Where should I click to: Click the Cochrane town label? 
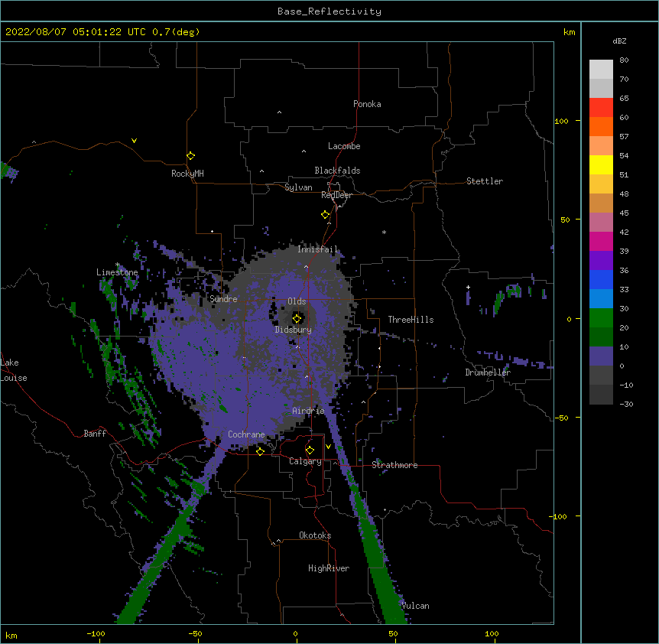[x=246, y=434]
